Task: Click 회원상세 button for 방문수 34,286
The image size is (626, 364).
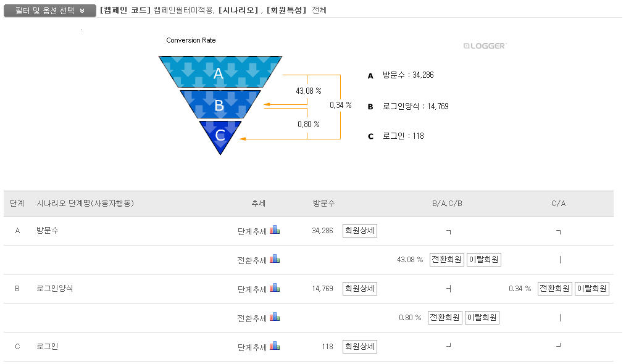Action: pos(360,231)
